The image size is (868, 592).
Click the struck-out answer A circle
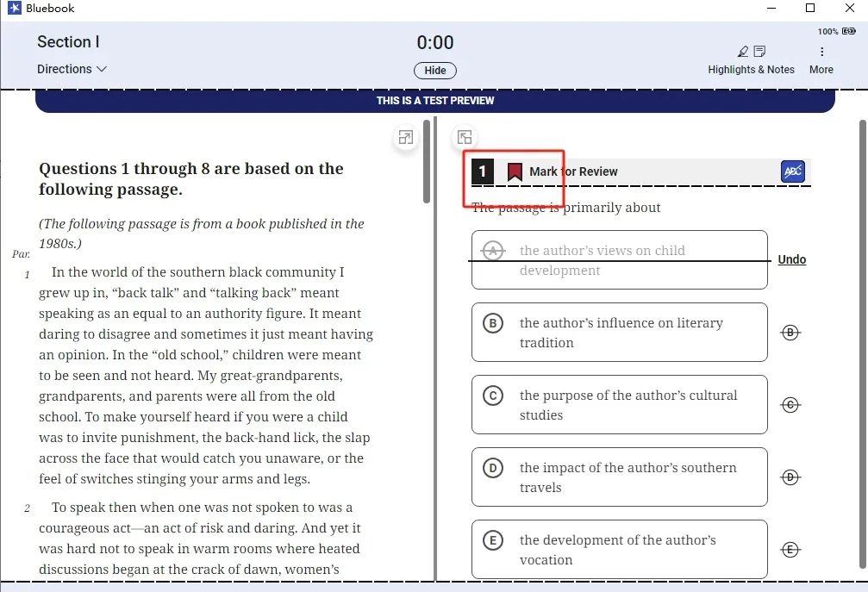(493, 251)
